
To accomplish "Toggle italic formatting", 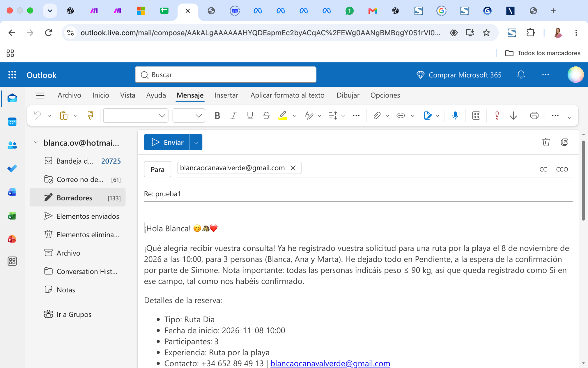I will [234, 116].
